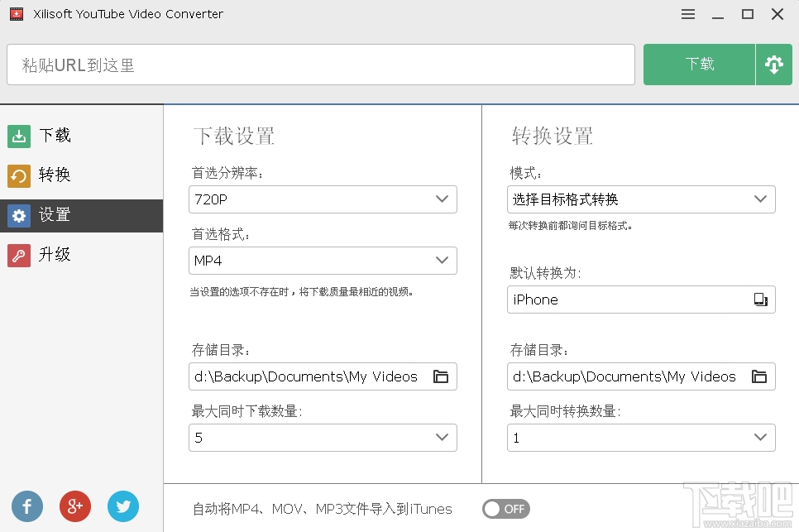Click the conversion storage path field
The width and height of the screenshot is (799, 532).
[x=641, y=376]
